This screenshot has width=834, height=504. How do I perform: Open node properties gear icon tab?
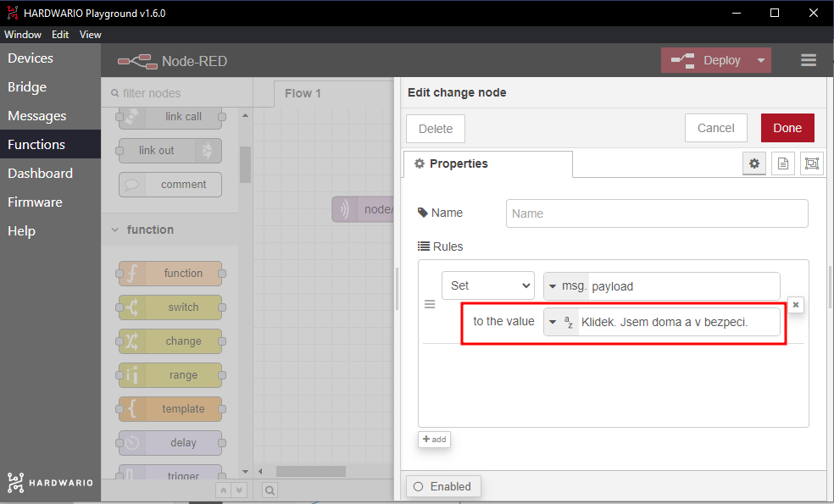(x=754, y=163)
